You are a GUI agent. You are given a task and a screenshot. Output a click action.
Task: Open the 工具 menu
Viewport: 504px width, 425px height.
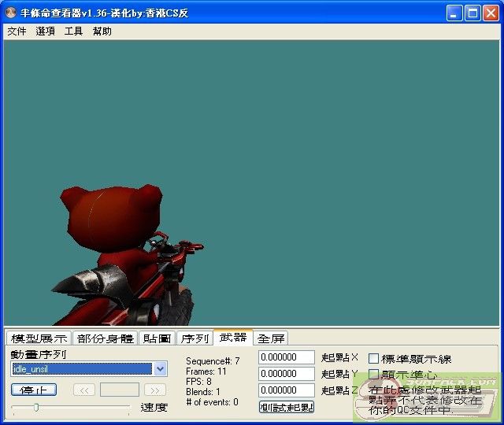coord(73,31)
